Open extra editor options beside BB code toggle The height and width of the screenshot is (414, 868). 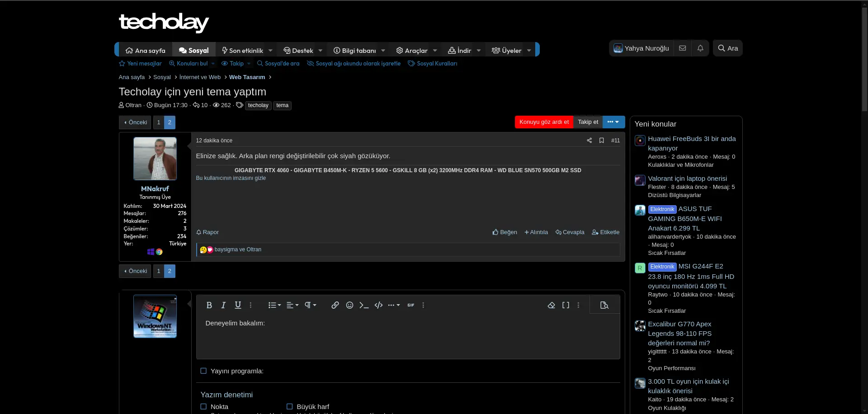(578, 305)
